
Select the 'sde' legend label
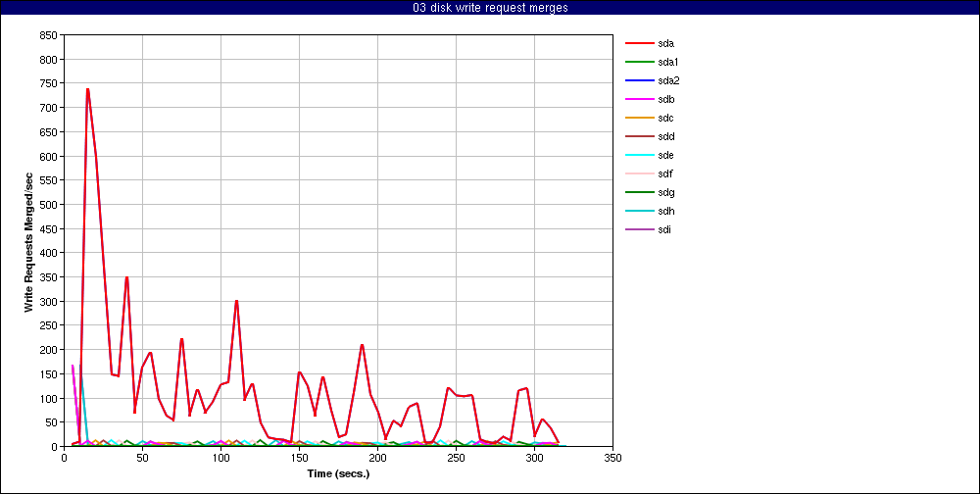tap(665, 155)
